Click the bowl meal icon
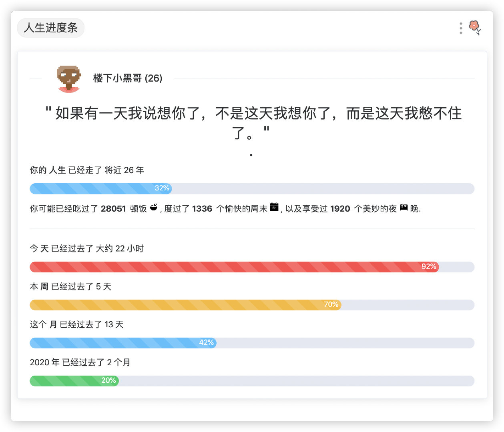Image resolution: width=504 pixels, height=432 pixels. click(154, 207)
